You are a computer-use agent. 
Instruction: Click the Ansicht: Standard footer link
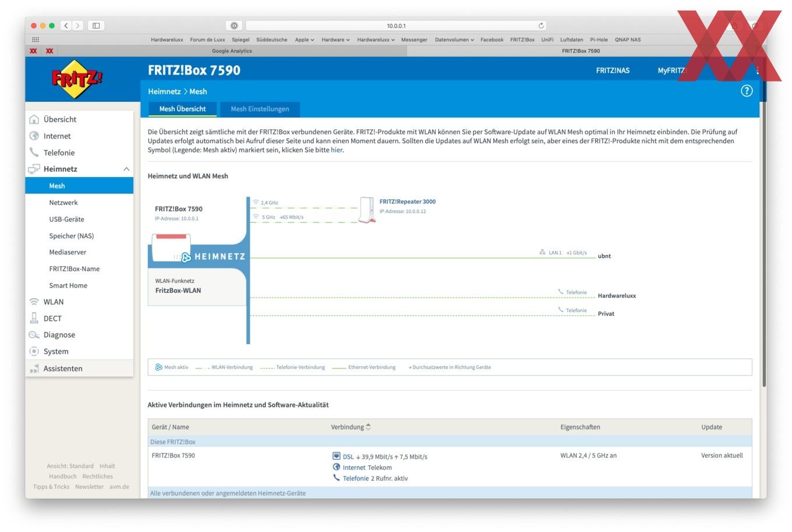click(x=70, y=466)
